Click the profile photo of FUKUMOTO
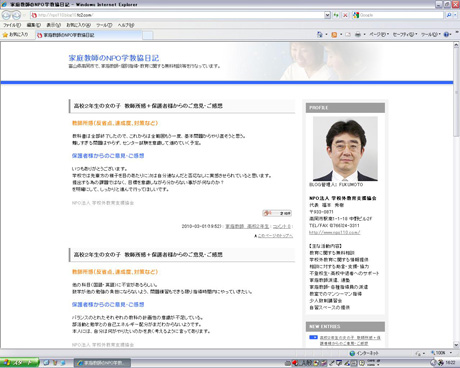Viewport: 460px width, 368px height. click(345, 149)
